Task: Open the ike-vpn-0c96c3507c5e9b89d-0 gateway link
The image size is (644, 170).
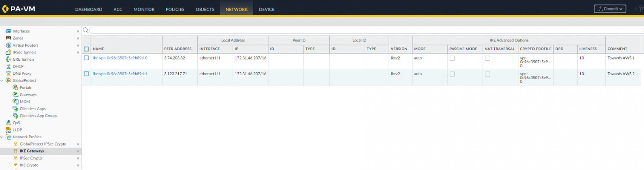Action: tap(120, 58)
